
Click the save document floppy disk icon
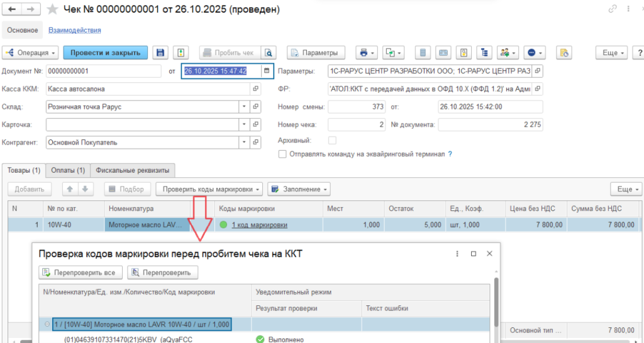160,53
